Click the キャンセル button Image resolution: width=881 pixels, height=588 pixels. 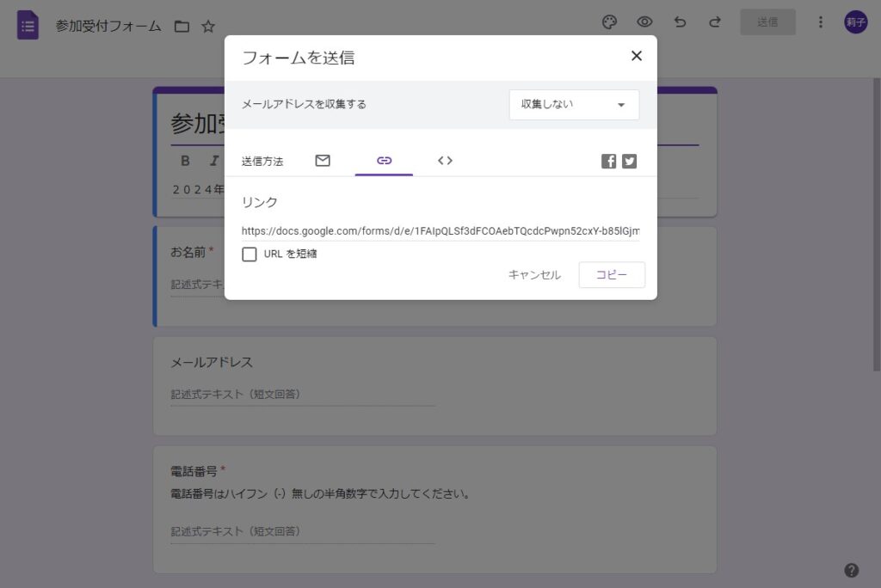534,275
